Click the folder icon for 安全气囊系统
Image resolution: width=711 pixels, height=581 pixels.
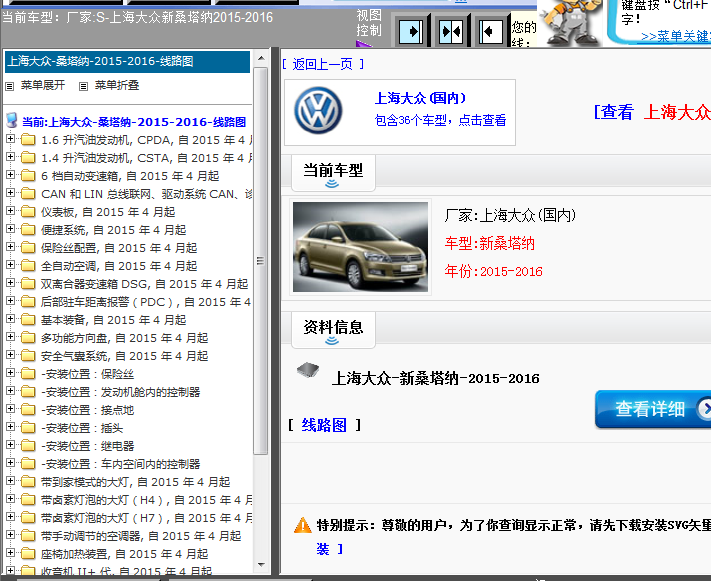tap(28, 356)
